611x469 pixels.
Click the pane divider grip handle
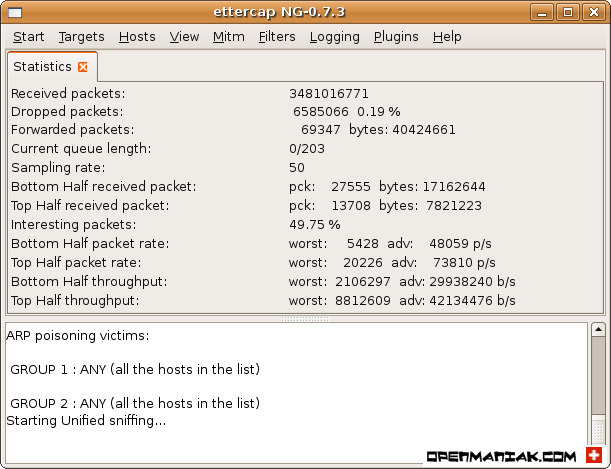305,319
